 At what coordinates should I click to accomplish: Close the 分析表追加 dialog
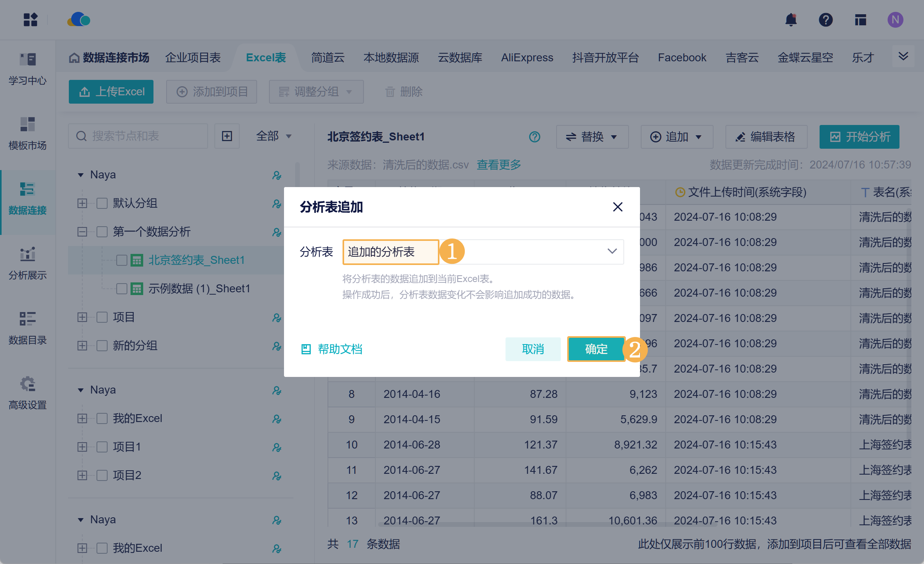coord(617,207)
